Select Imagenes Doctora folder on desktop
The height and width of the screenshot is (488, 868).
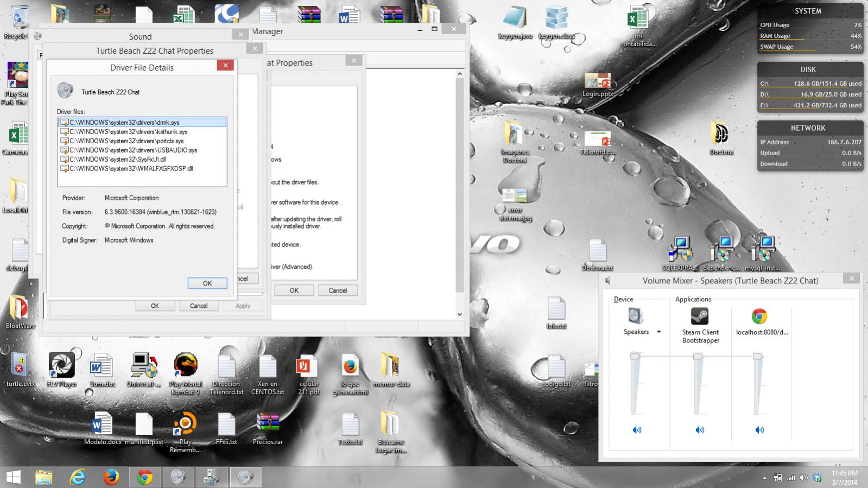[x=515, y=142]
